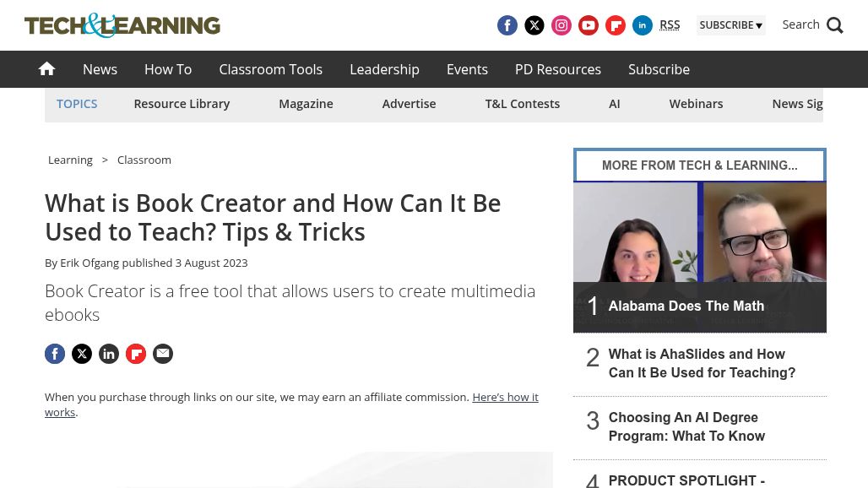This screenshot has width=868, height=488.
Task: Share the article on X
Action: [x=82, y=354]
